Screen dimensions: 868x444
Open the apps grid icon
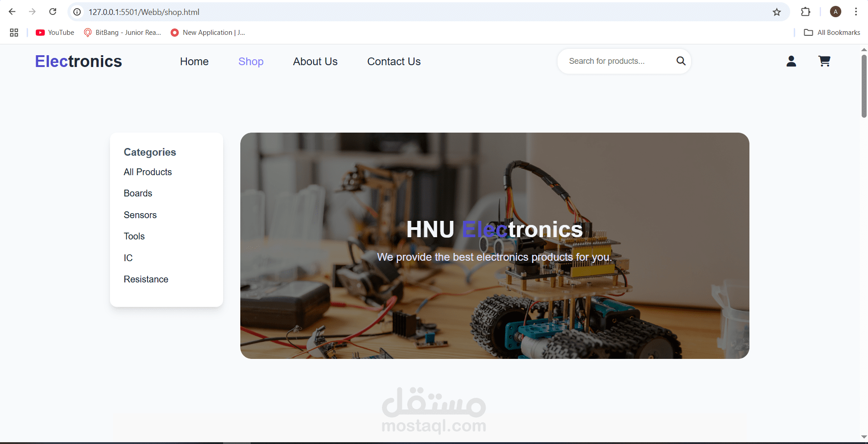coord(14,33)
